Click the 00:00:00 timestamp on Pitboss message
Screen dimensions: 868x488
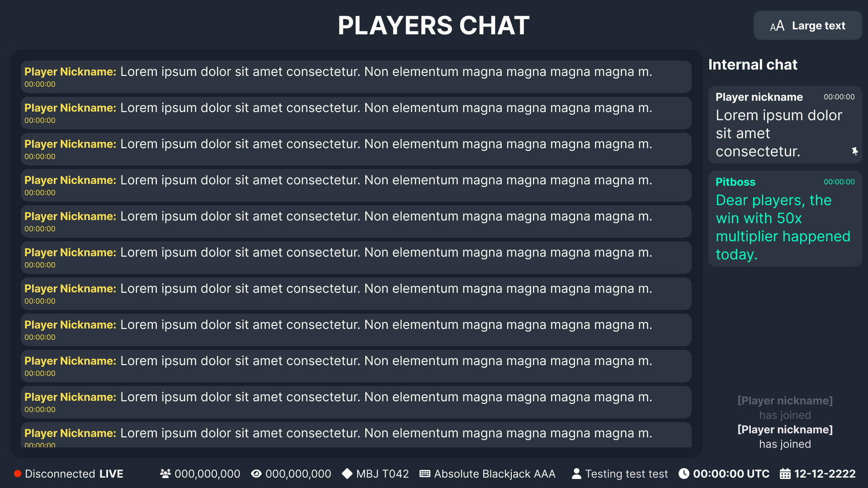pos(839,182)
